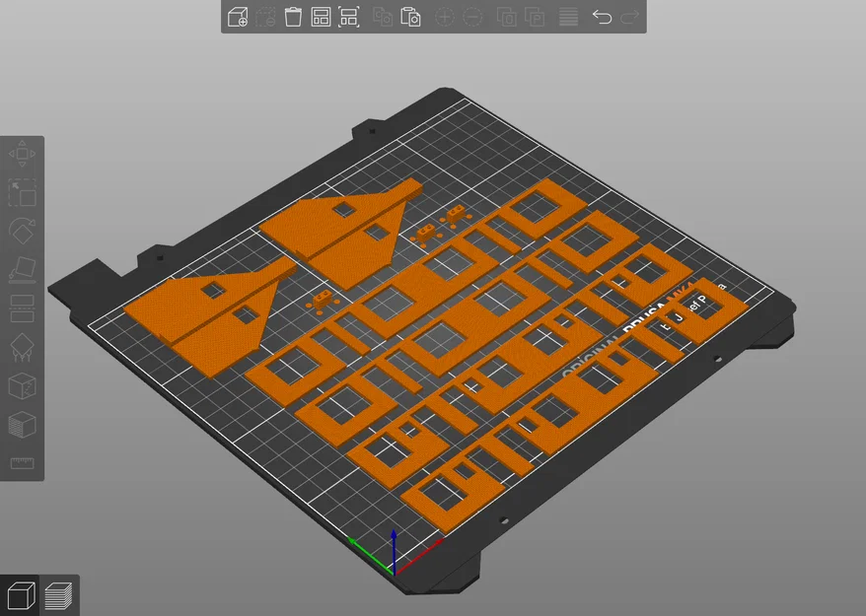Select the Rotate tool
866x616 pixels.
pyautogui.click(x=22, y=231)
